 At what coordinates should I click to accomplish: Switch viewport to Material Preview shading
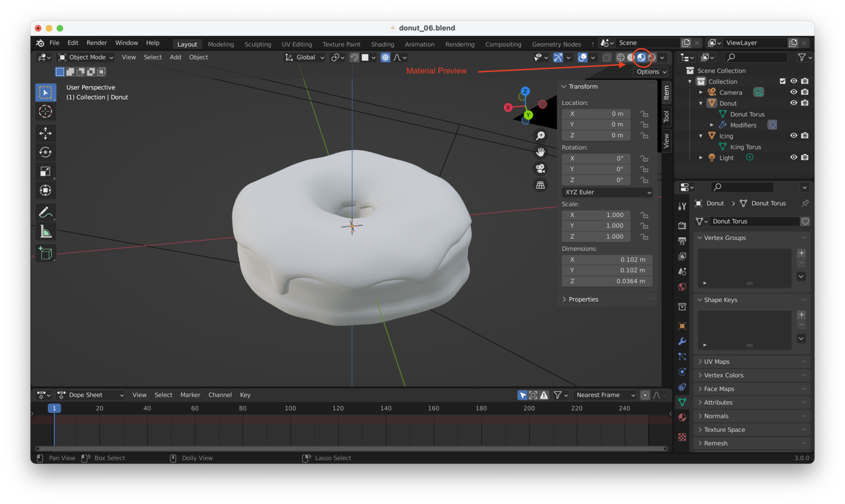coord(641,57)
